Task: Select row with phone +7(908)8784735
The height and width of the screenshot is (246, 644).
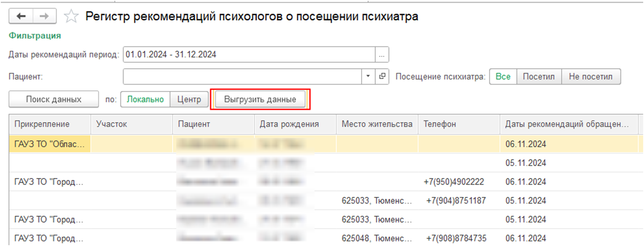Action: 456,239
